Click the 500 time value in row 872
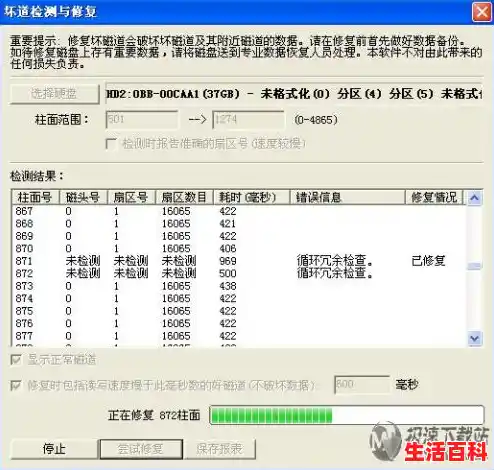This screenshot has height=470, width=494. [x=228, y=273]
